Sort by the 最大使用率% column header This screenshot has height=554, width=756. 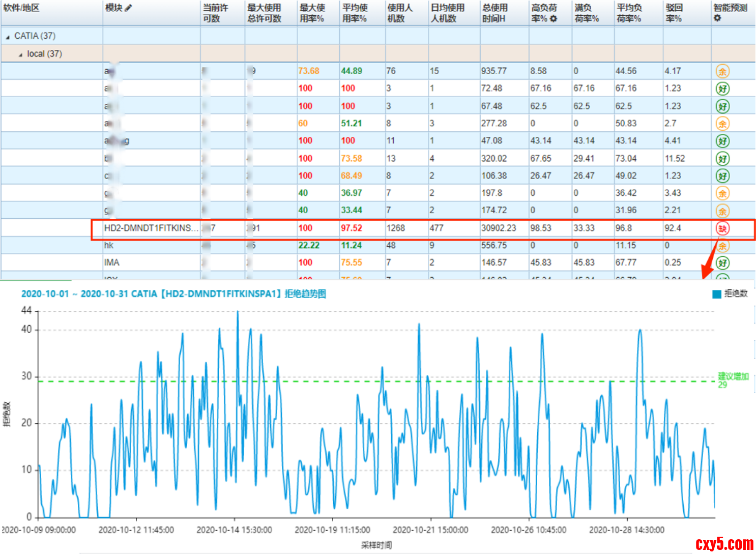point(312,13)
